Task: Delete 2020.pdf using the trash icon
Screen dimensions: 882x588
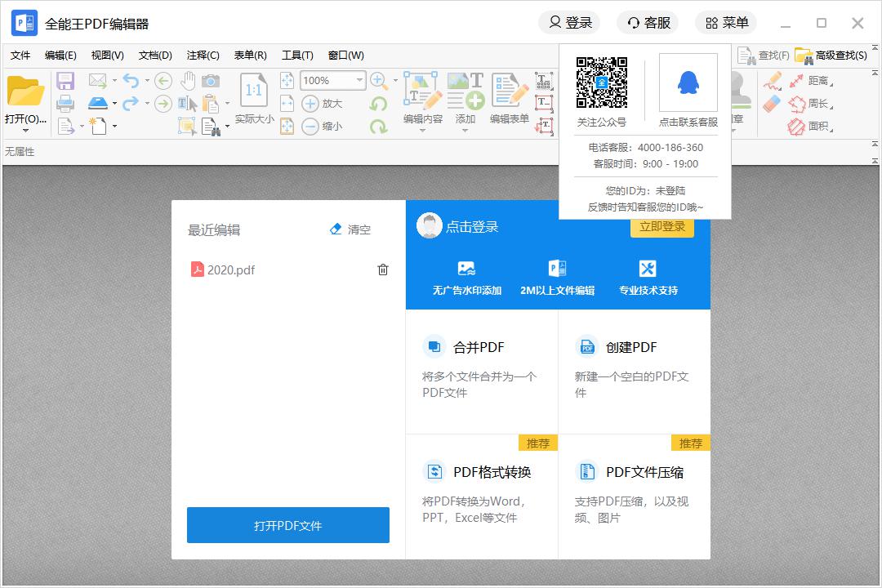Action: tap(383, 269)
